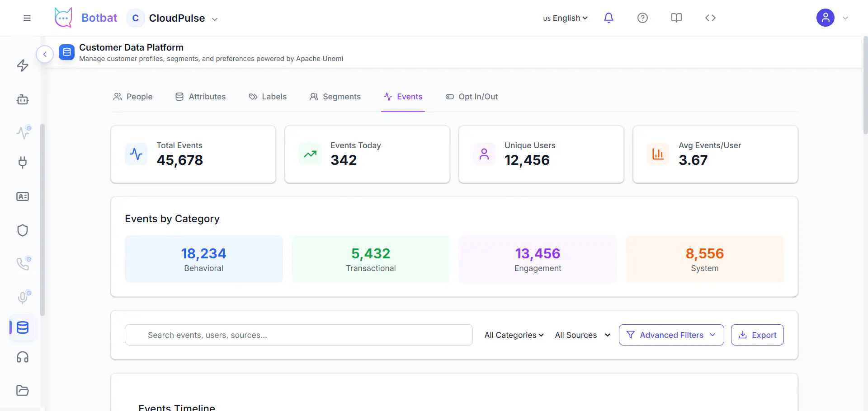Open the headset support sidebar item
Viewport: 868px width, 411px height.
pos(23,357)
